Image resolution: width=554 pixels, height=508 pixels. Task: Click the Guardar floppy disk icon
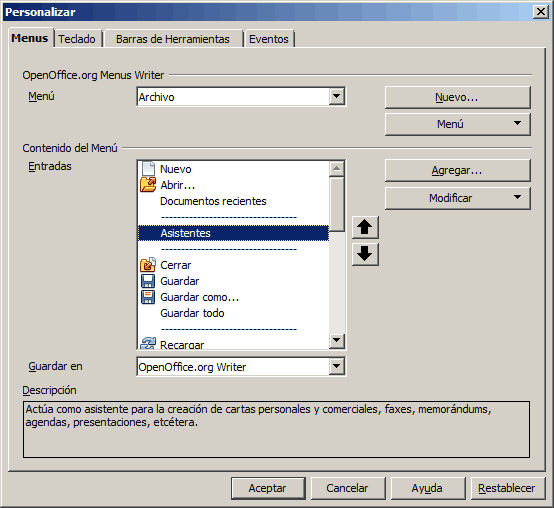click(148, 281)
